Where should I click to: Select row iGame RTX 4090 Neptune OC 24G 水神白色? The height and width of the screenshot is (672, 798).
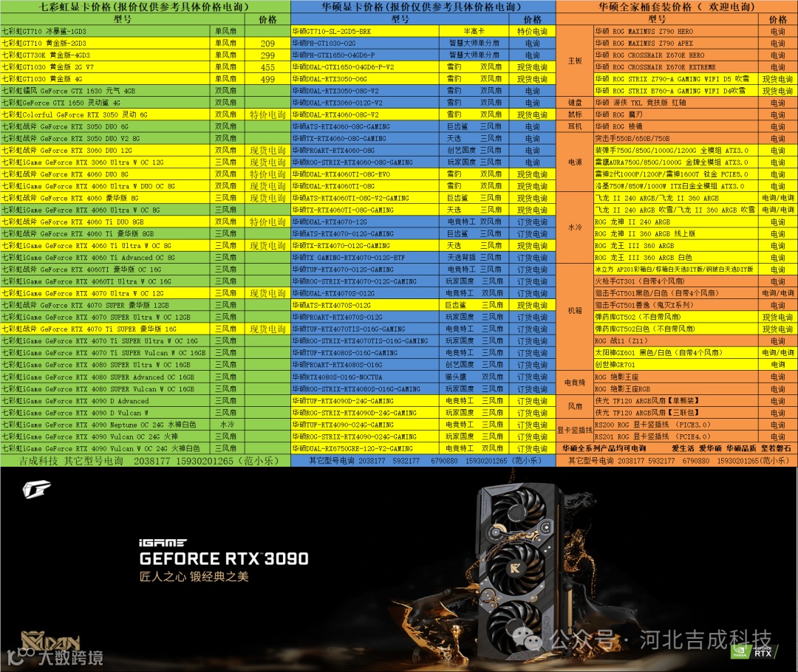point(145,425)
